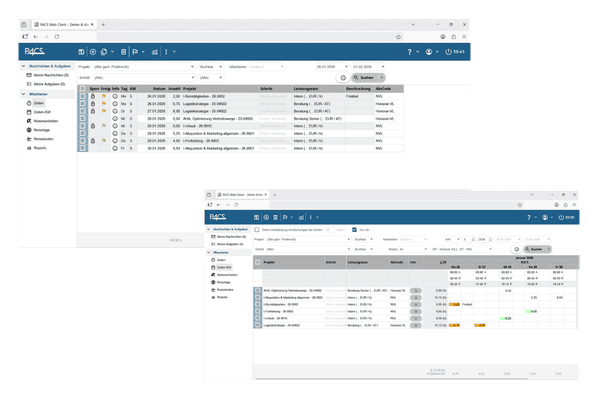600x400 pixels.
Task: Select row checkbox for AHA Optimierung in lower window
Action: tap(258, 291)
